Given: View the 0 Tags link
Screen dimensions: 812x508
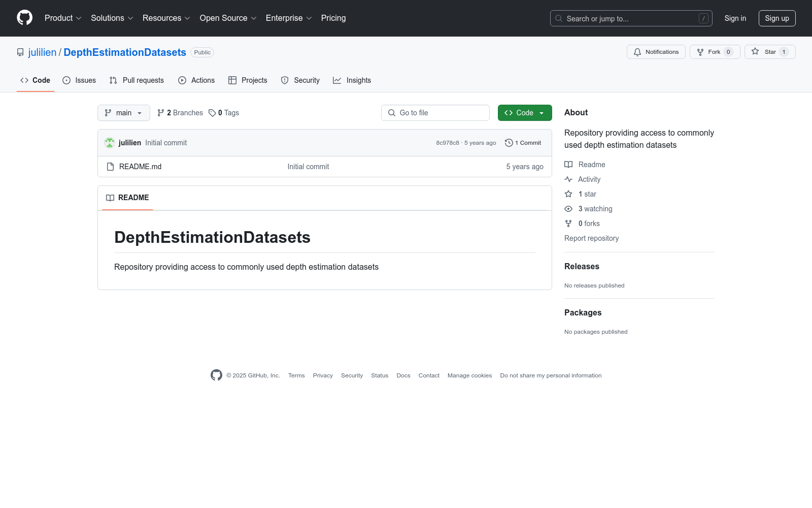Looking at the screenshot, I should [224, 113].
